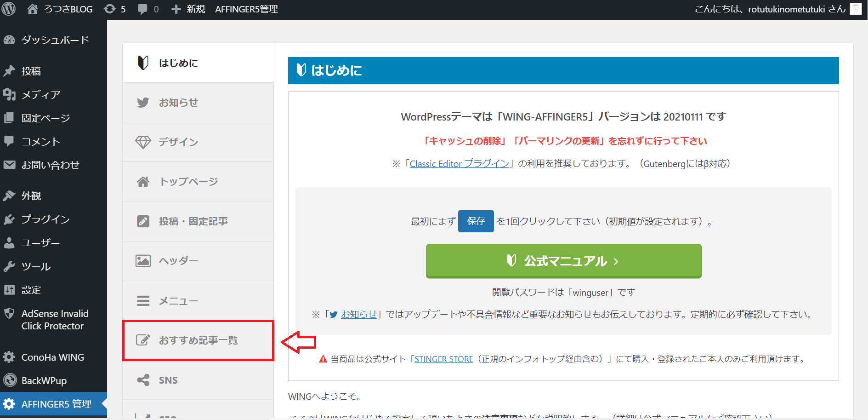Screen dimensions: 868x420
Task: Click the ダッシュボード gauge icon
Action: tap(9, 40)
